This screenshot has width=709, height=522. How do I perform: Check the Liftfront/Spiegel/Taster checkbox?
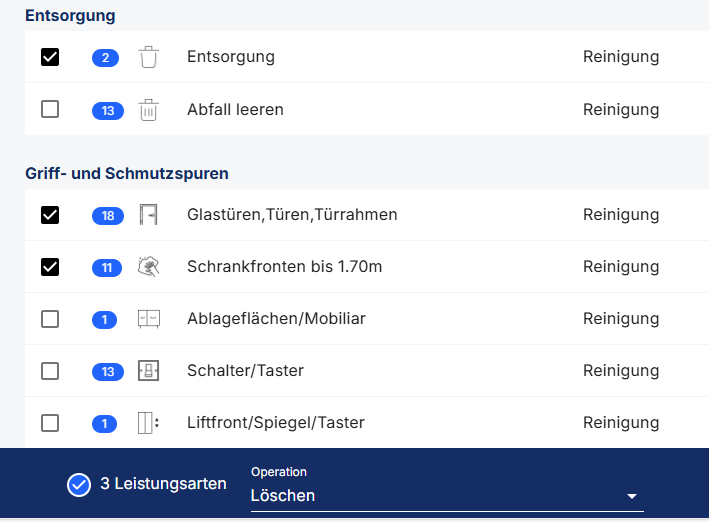(x=50, y=423)
